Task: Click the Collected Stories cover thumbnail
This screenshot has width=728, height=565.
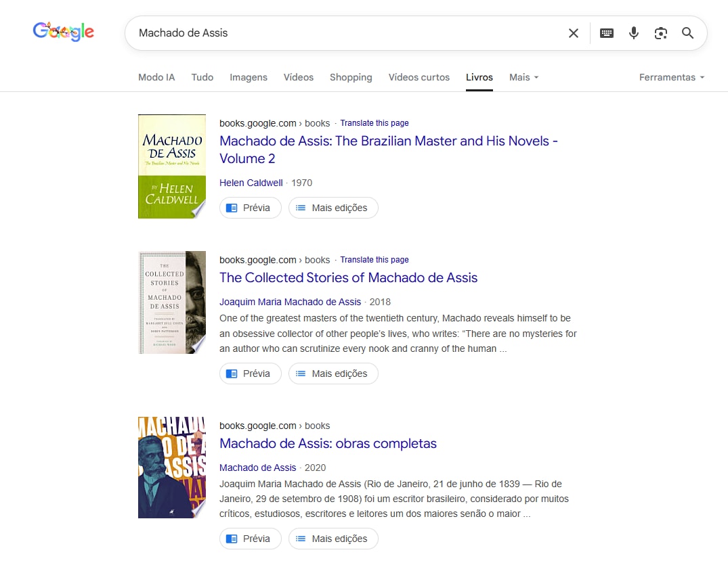Action: click(x=171, y=302)
